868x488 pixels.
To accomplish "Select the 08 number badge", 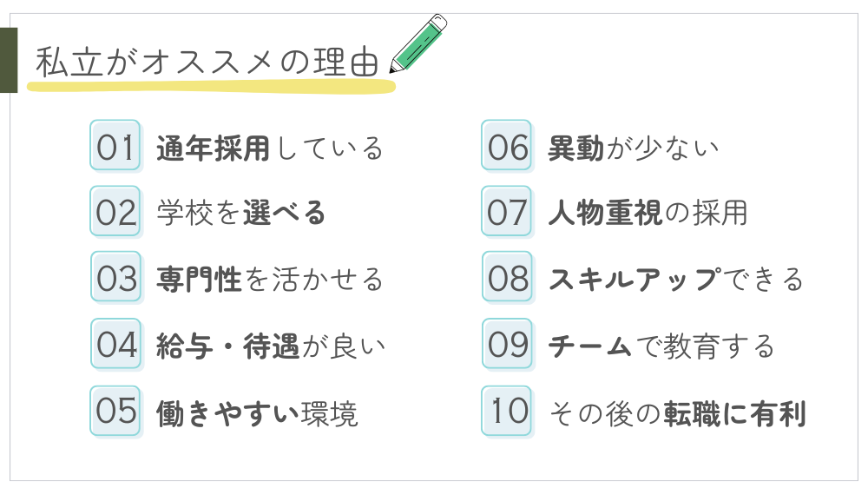I will pos(507,277).
